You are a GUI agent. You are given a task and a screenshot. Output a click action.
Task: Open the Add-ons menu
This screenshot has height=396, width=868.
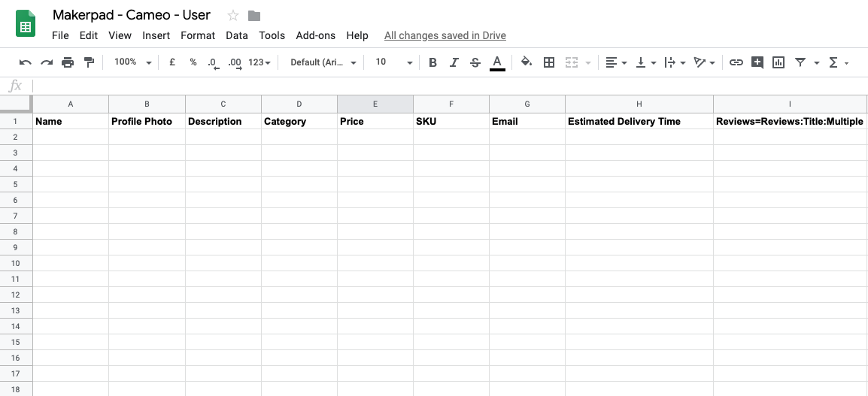(316, 35)
